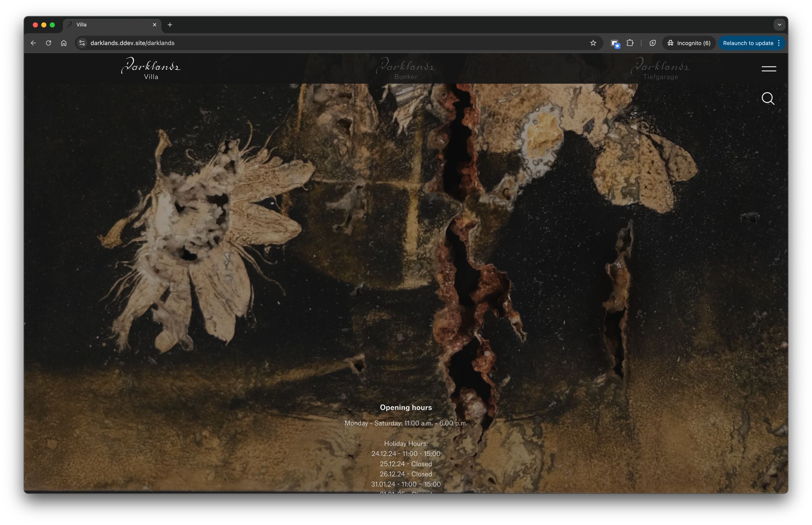Bookmark page with star icon
This screenshot has height=525, width=812.
pos(593,43)
